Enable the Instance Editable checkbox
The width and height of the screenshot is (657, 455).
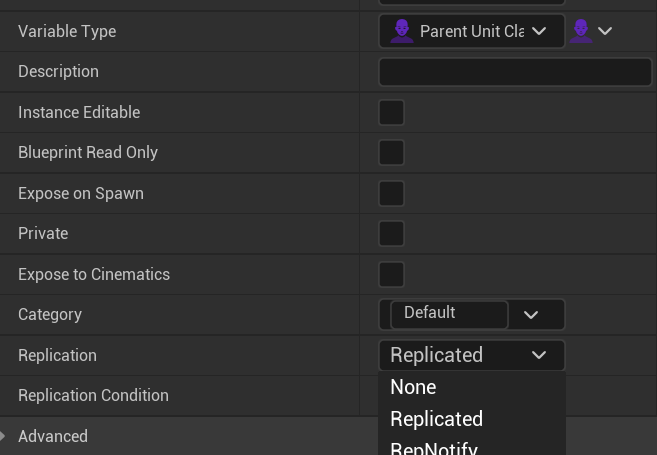(391, 112)
